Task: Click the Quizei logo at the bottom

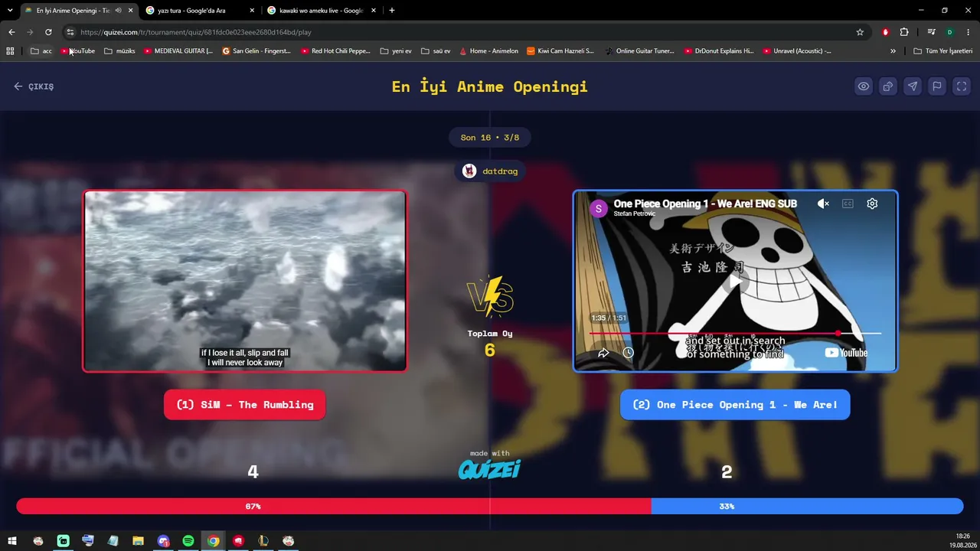Action: pyautogui.click(x=490, y=468)
